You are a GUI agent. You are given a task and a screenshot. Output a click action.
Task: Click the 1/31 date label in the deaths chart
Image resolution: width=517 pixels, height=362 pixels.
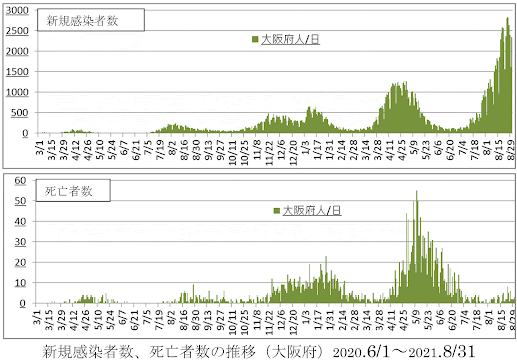pyautogui.click(x=330, y=320)
